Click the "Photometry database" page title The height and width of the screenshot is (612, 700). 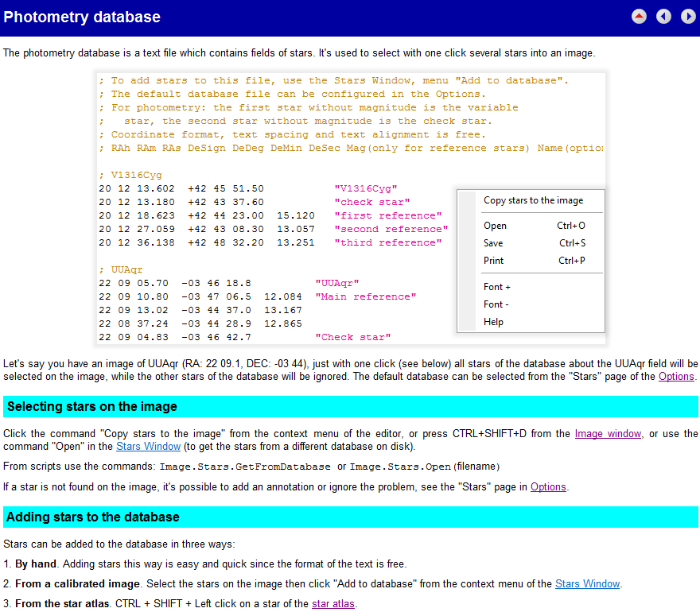tap(82, 17)
